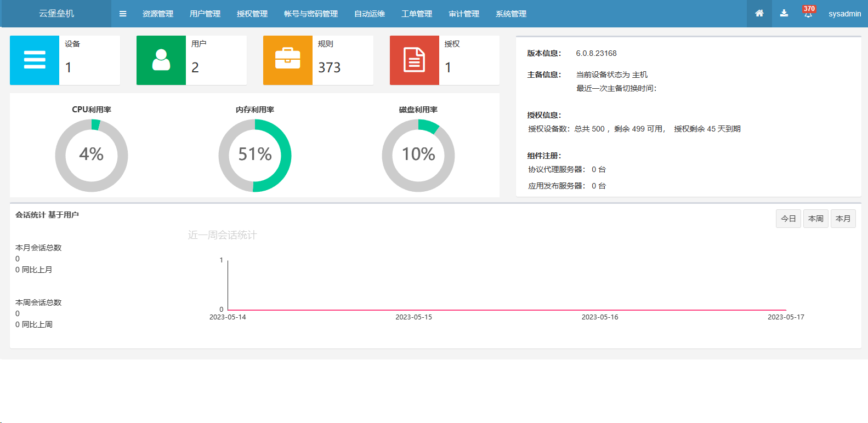This screenshot has height=423, width=868.
Task: Click the 协议代理服务器 0 台 line
Action: click(x=567, y=169)
